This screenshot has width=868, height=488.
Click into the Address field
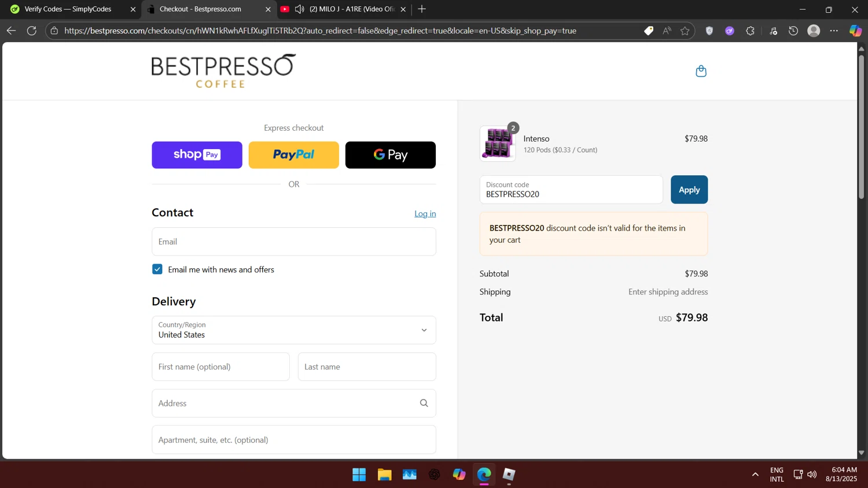294,403
